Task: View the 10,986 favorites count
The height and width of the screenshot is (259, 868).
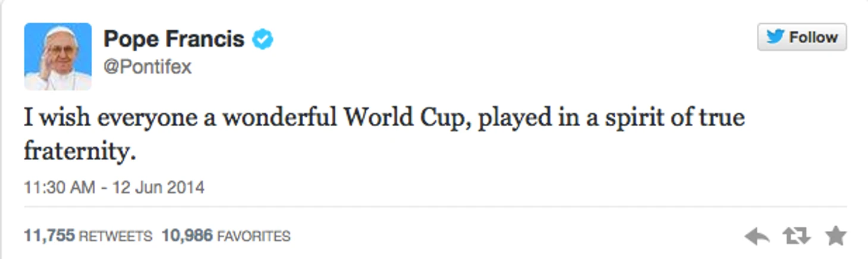Action: (x=187, y=236)
